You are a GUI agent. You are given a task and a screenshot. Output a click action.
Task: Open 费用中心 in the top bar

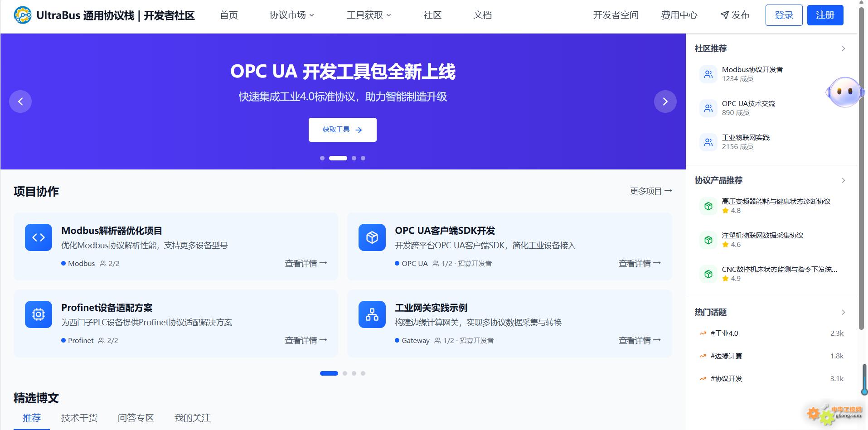[679, 15]
